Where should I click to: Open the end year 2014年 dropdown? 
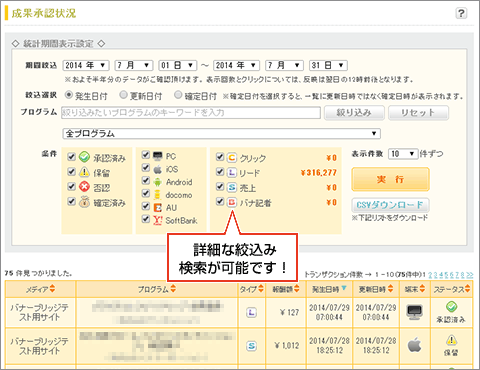tap(236, 65)
